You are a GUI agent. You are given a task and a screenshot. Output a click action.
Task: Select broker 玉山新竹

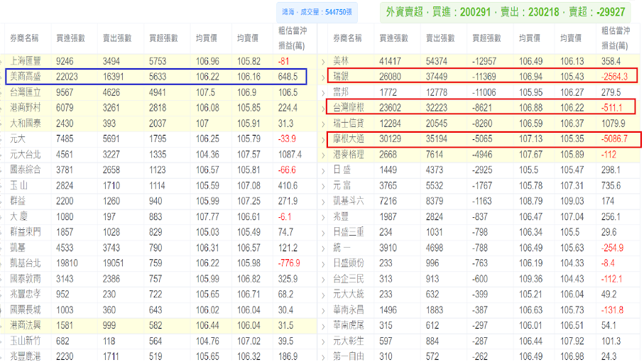(26, 341)
